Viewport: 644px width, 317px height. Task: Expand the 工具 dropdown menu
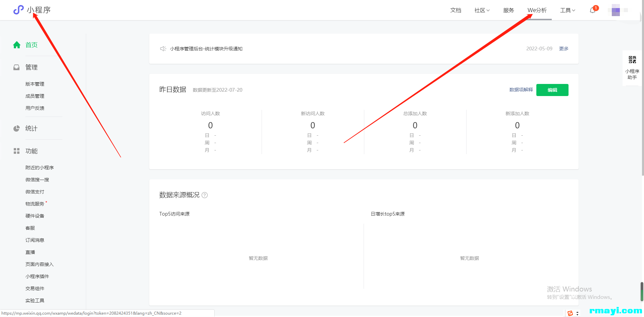(x=568, y=10)
